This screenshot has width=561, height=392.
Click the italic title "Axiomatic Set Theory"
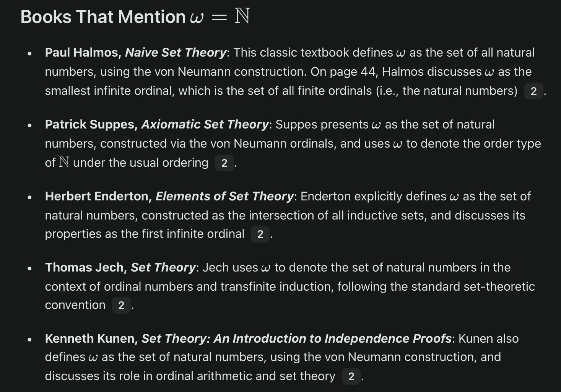(x=205, y=124)
